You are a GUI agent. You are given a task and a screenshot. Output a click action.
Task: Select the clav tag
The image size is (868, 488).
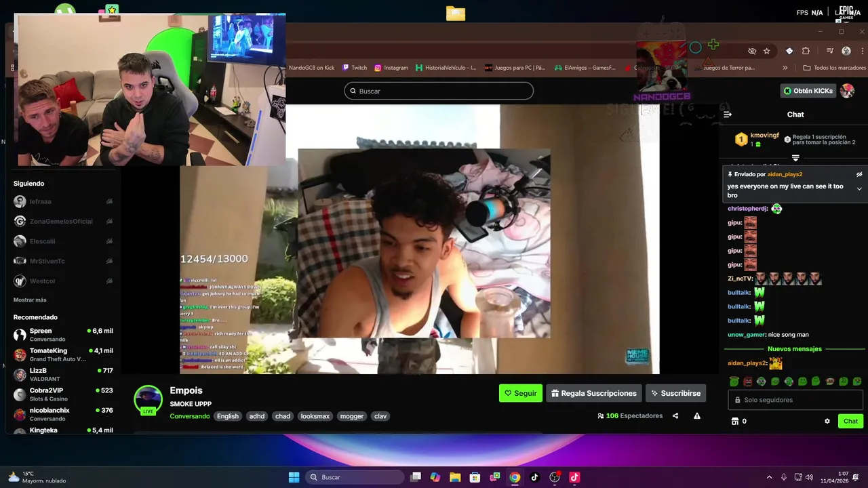380,416
